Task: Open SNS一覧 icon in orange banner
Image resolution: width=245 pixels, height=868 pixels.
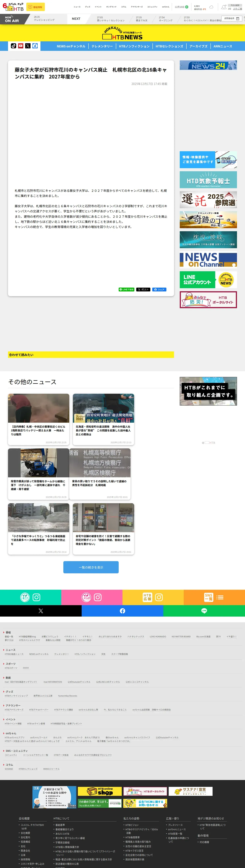Action: (209, 597)
